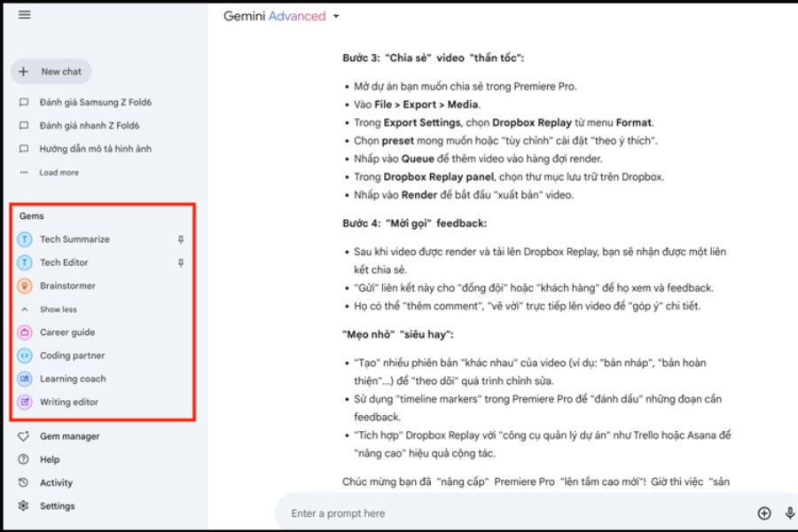Image resolution: width=798 pixels, height=532 pixels.
Task: Click the microphone voice input icon
Action: pos(789,513)
